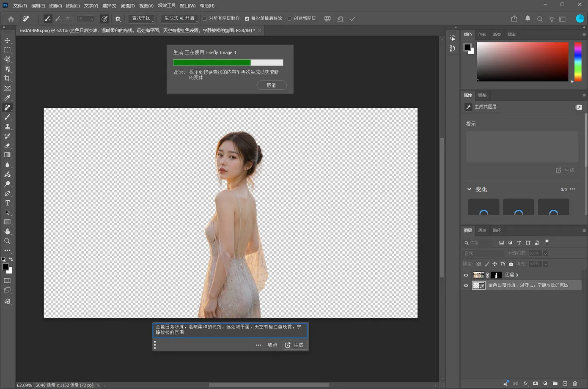Switch to the 色板 tab
The image size is (588, 389).
point(482,35)
